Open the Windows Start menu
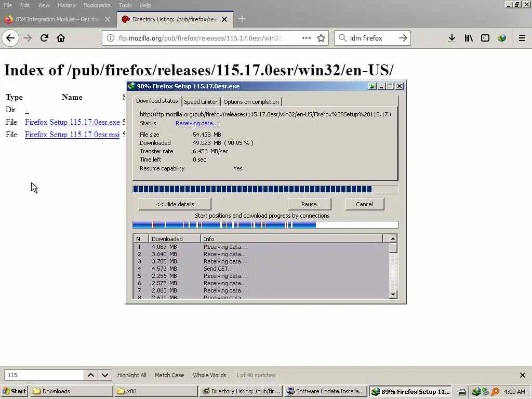532x399 pixels. coord(14,392)
